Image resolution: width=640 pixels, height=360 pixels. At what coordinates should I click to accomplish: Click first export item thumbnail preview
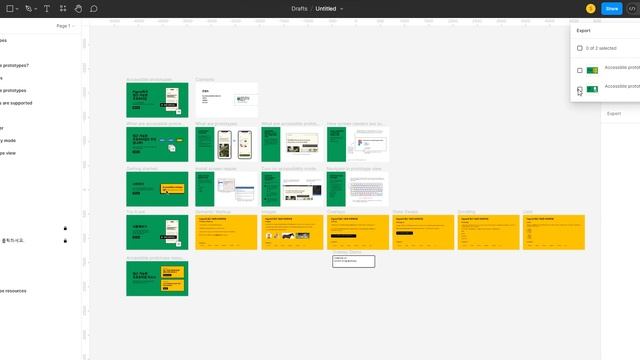tap(592, 70)
